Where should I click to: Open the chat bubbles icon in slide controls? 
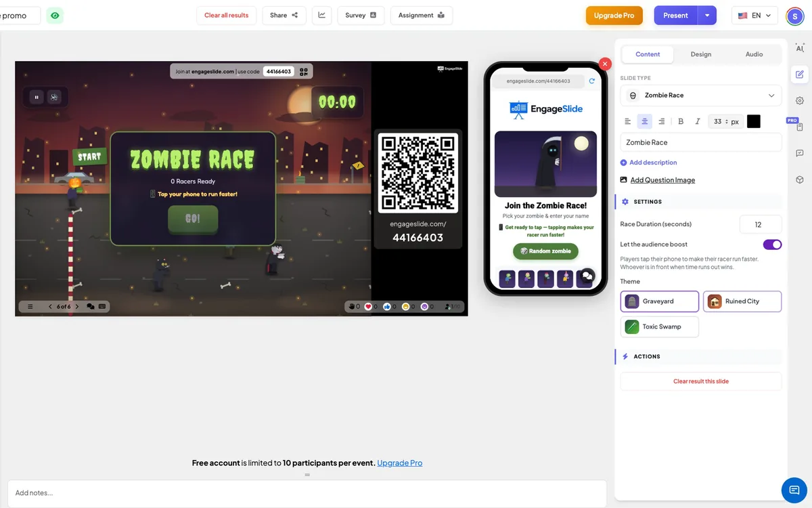coord(91,307)
